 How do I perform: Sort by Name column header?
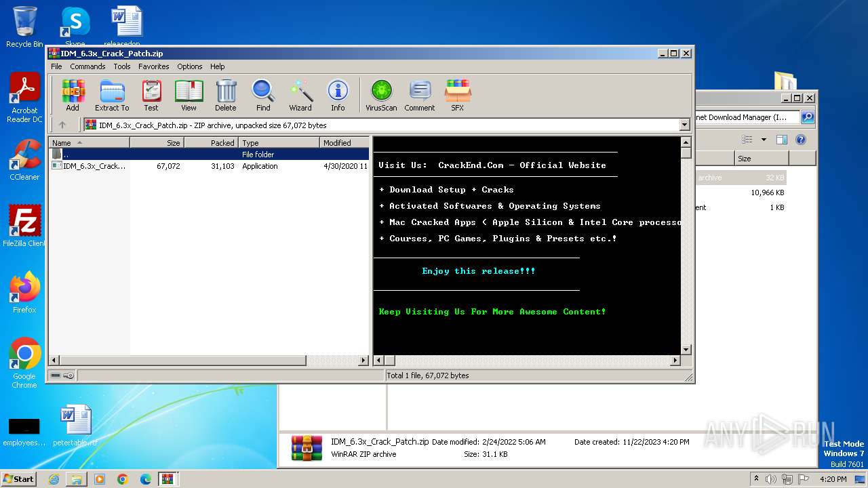(x=89, y=142)
